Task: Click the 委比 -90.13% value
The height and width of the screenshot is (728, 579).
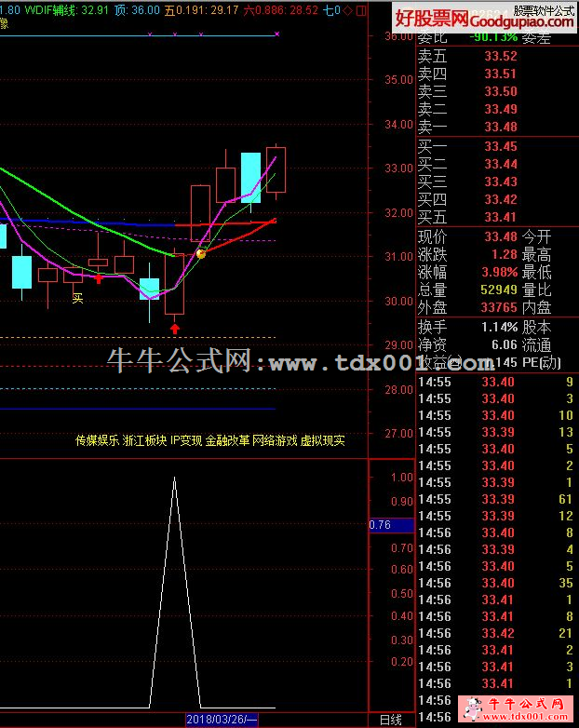Action: [493, 37]
